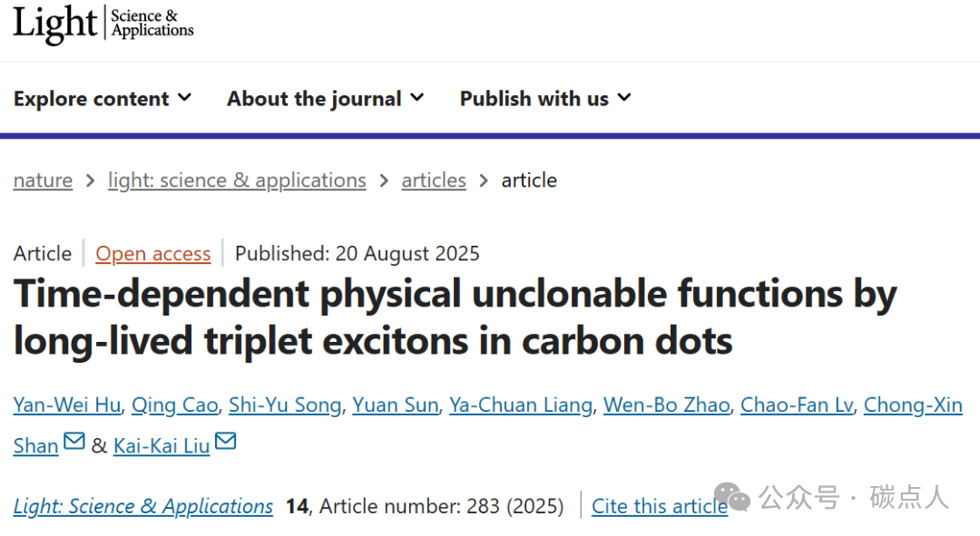980x536 pixels.
Task: Open author Chao-Fan Lv link
Action: (x=797, y=404)
